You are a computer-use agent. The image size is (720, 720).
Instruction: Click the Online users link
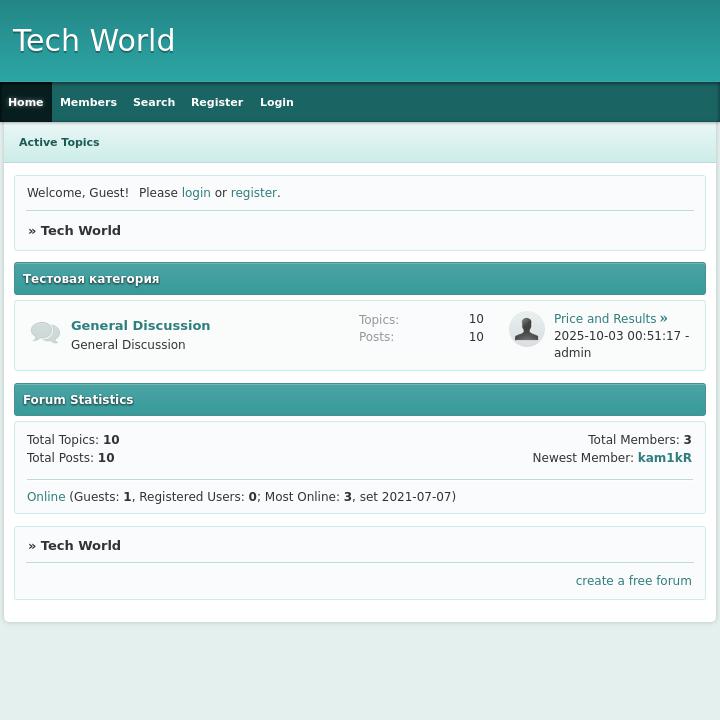(x=46, y=497)
